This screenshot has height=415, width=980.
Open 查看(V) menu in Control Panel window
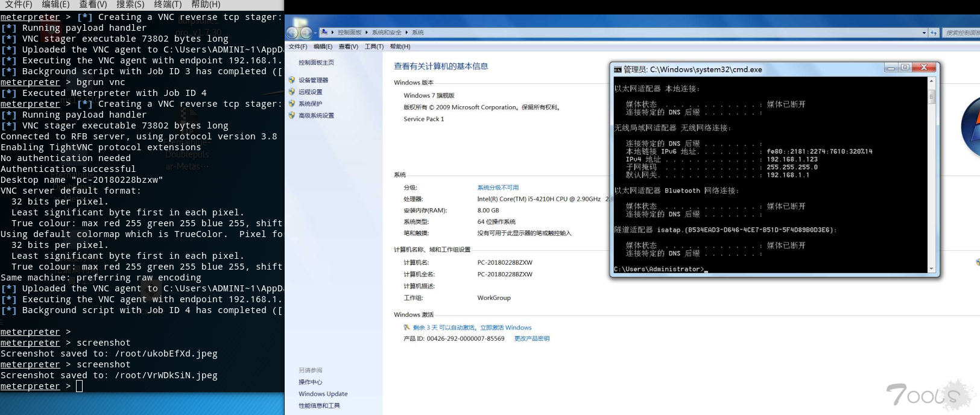348,46
